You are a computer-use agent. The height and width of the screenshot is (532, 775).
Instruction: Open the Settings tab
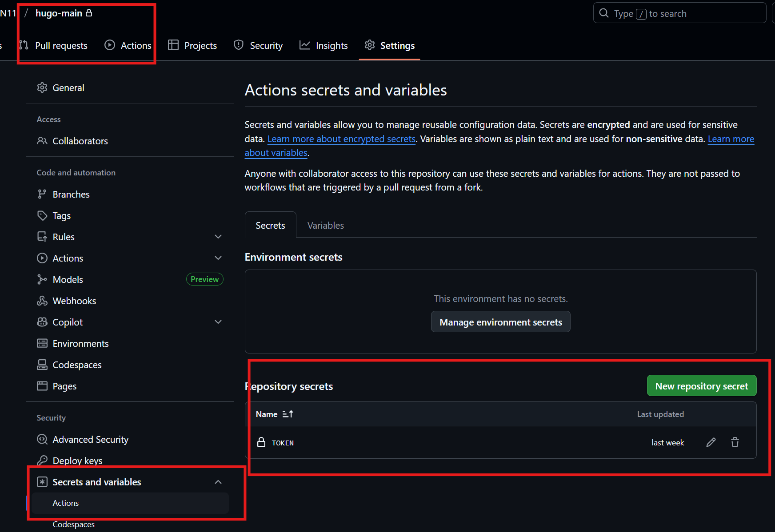coord(390,45)
